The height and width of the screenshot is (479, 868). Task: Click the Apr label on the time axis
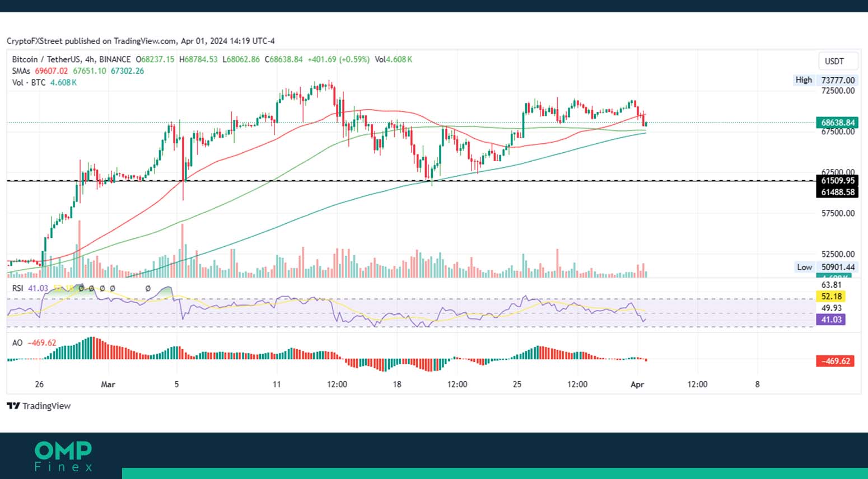[637, 384]
